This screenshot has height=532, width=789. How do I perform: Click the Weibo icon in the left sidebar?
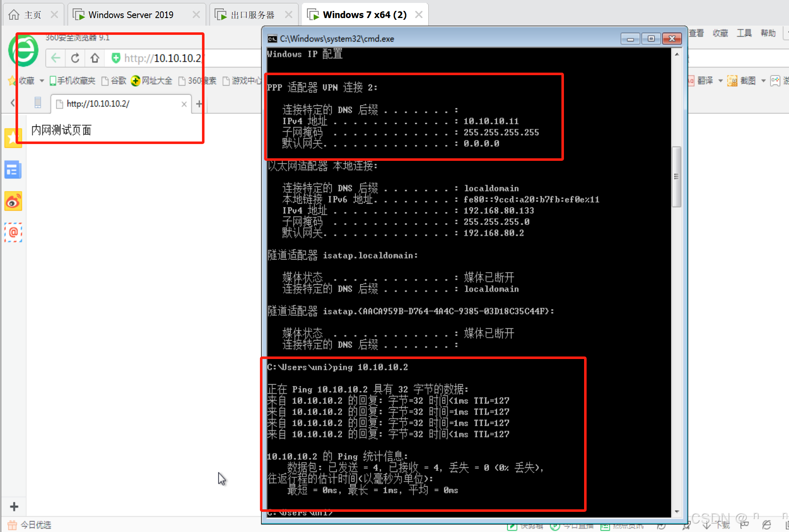pos(13,201)
